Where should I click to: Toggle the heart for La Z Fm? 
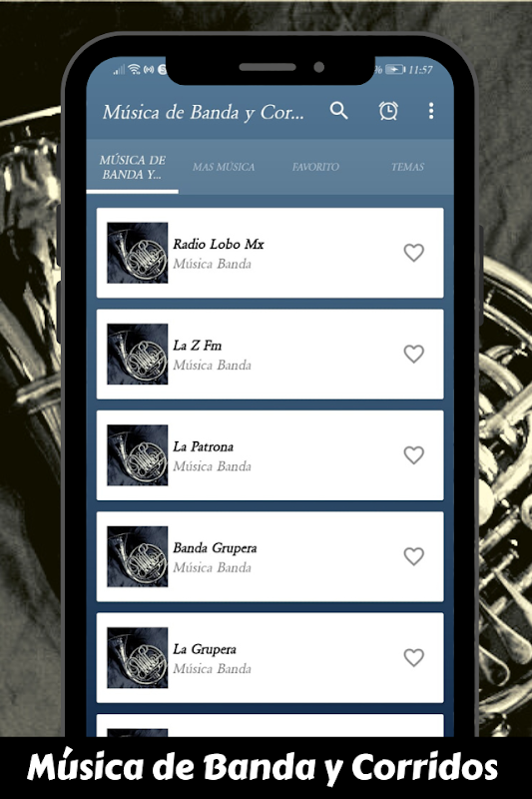414,354
